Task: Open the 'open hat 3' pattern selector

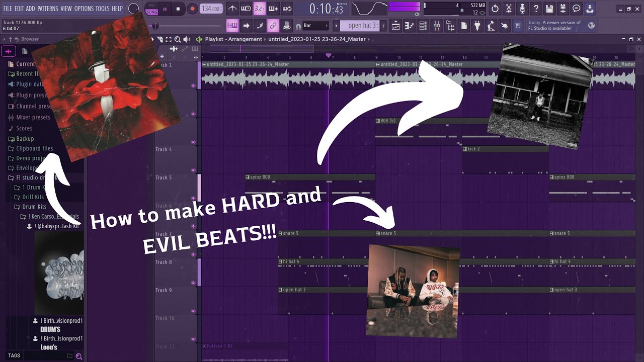Action: coord(359,26)
